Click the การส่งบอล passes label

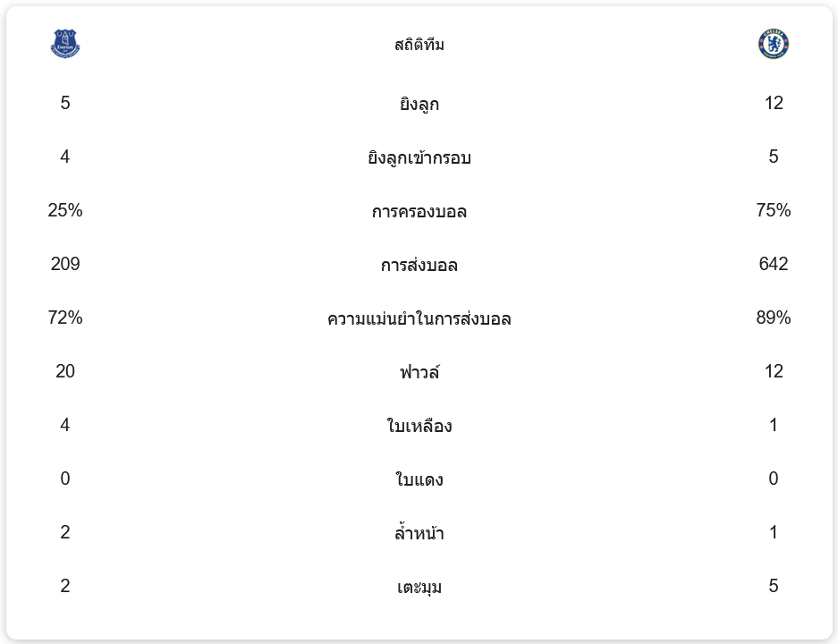[419, 265]
